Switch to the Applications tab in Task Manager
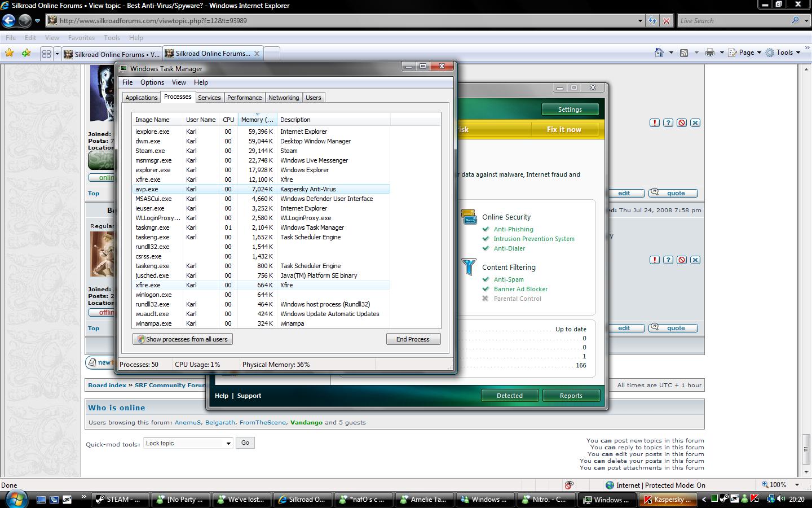 pyautogui.click(x=142, y=98)
